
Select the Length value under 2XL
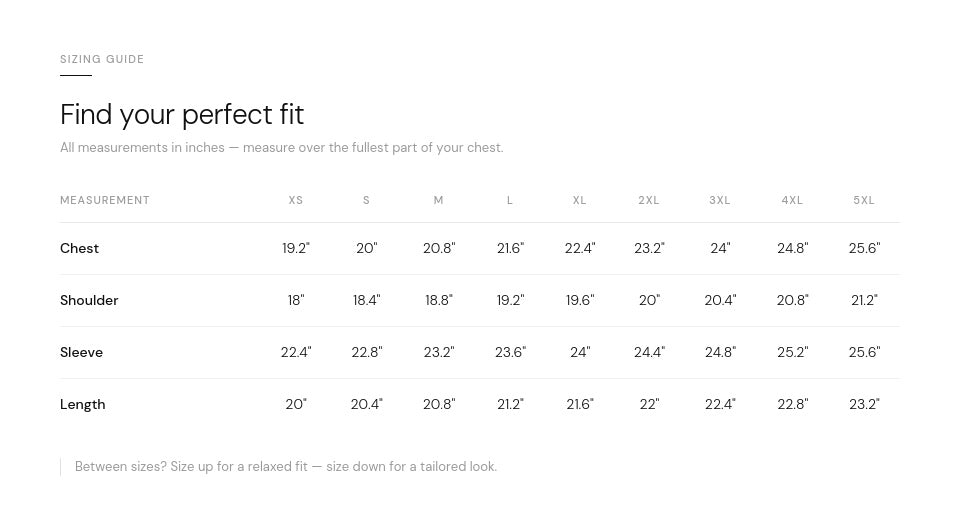point(649,404)
